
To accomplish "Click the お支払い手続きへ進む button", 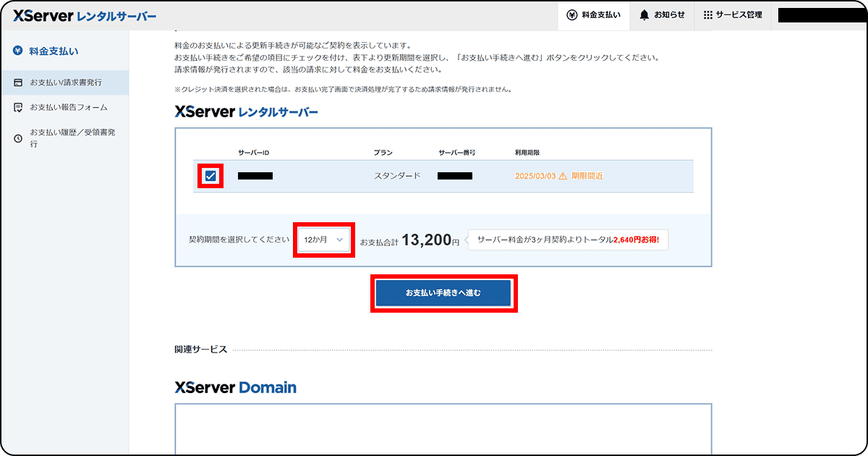I will [443, 293].
